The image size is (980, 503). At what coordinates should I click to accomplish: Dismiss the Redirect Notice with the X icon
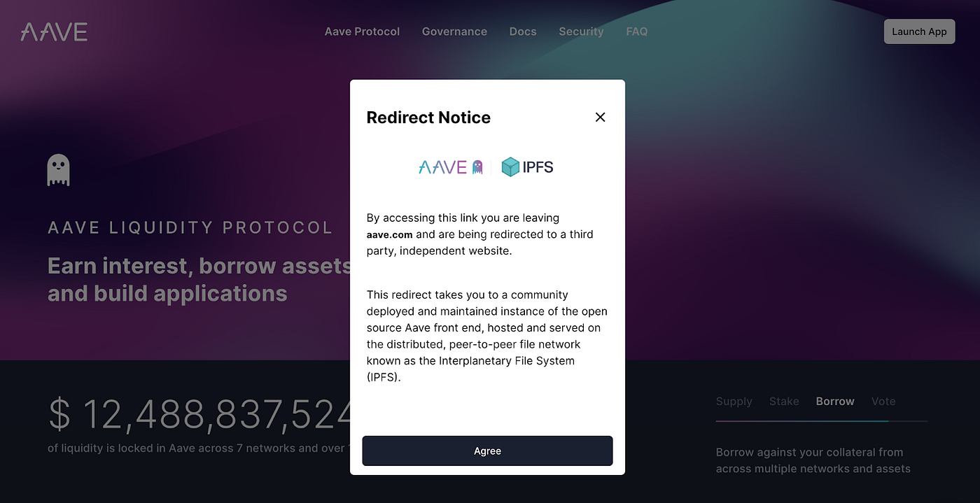(600, 117)
